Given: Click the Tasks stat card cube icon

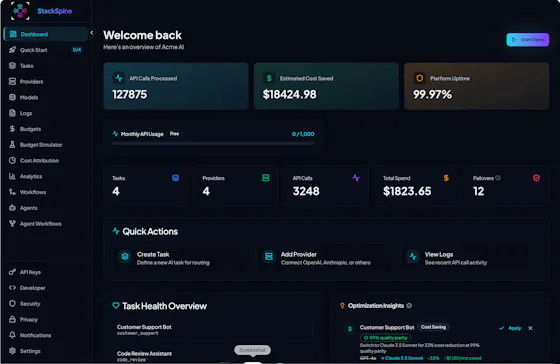Looking at the screenshot, I should pos(175,178).
